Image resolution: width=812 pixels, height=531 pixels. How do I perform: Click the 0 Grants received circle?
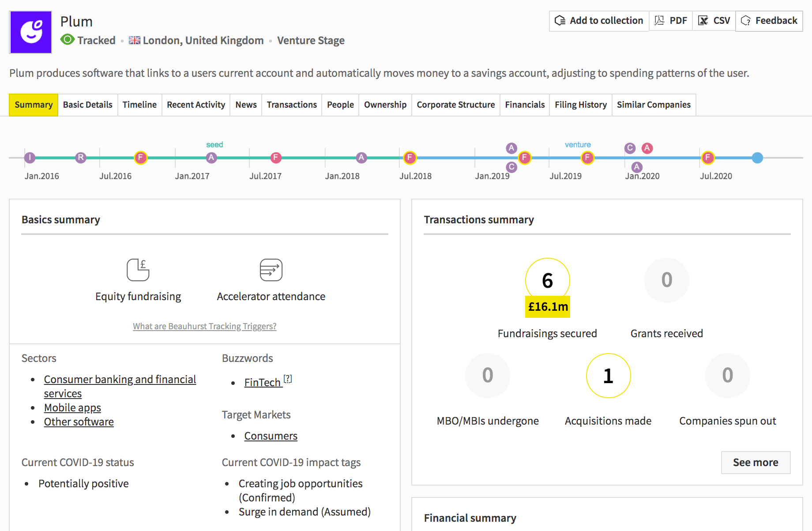click(x=667, y=280)
